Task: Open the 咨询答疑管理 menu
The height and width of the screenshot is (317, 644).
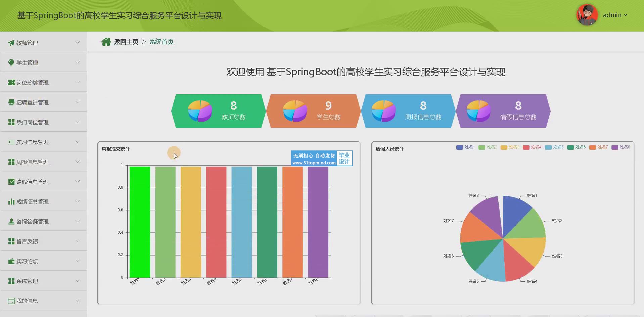Action: [44, 221]
